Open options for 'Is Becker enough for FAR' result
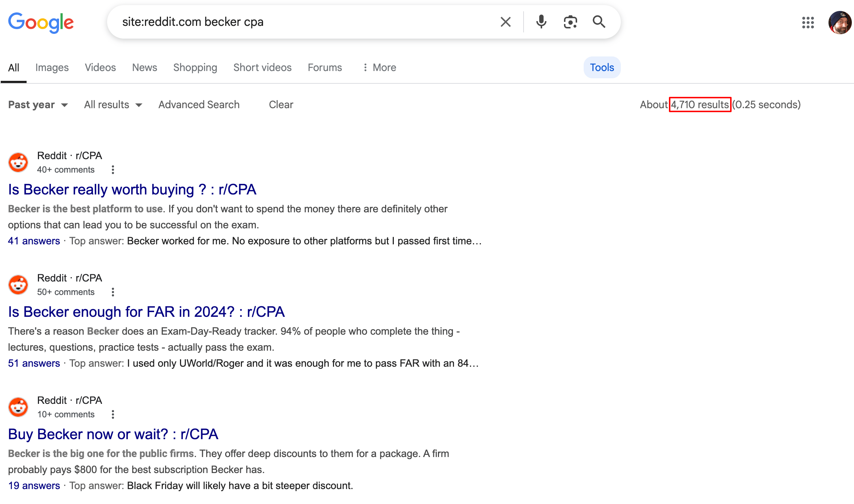The image size is (854, 504). pos(113,292)
